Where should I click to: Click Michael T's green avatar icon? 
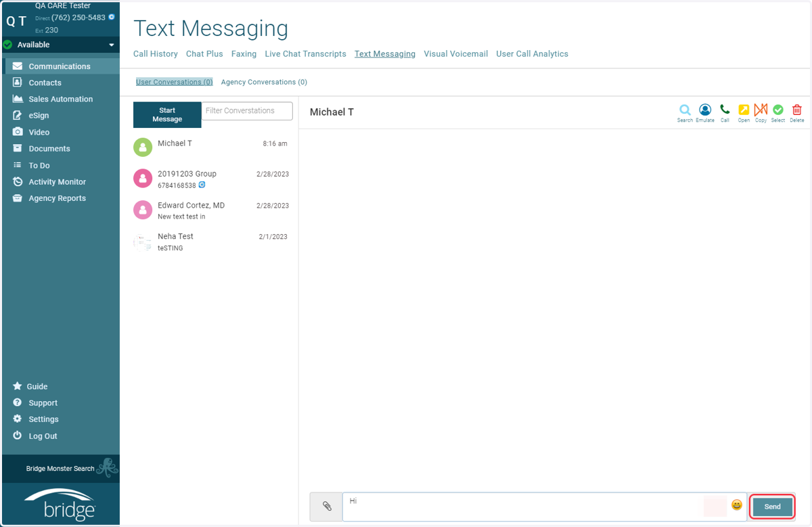point(143,147)
